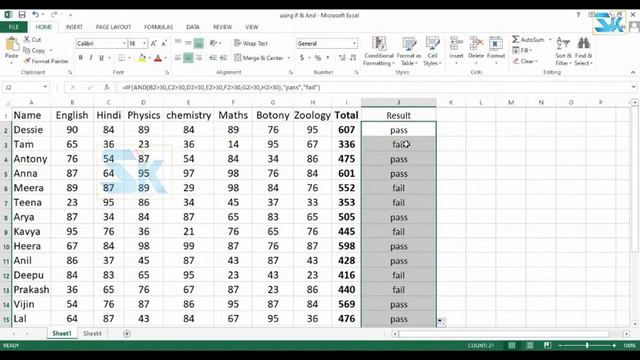Switch to the FORMULAS tab

pyautogui.click(x=158, y=27)
